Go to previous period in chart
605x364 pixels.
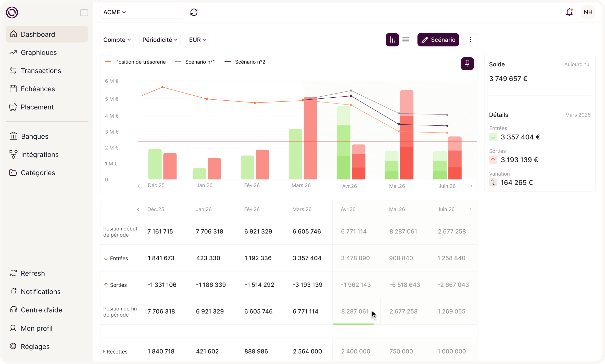pos(139,186)
